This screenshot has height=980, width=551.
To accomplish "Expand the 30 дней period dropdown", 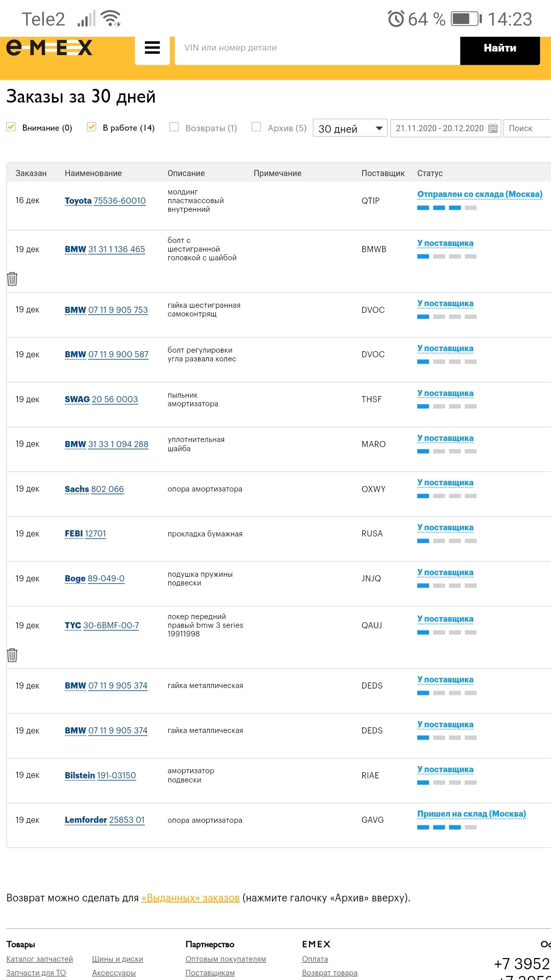I will pyautogui.click(x=350, y=128).
